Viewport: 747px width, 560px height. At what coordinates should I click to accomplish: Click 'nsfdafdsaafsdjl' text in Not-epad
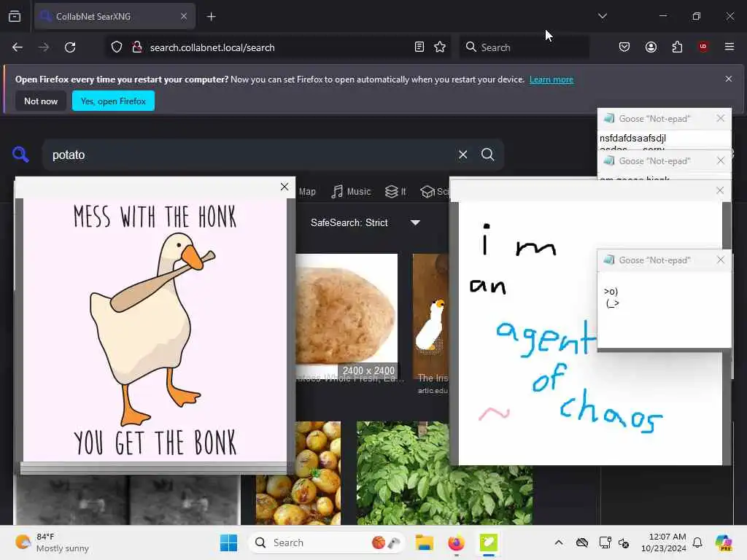632,138
